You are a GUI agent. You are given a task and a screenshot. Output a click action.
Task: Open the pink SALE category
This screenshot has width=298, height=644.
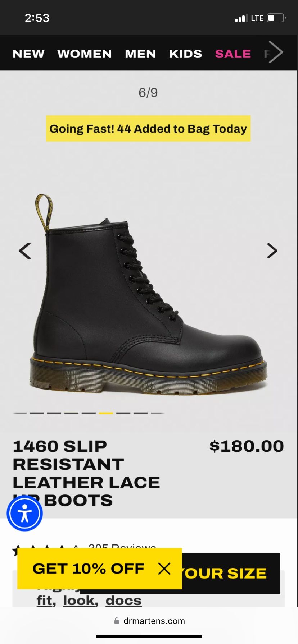click(x=233, y=54)
